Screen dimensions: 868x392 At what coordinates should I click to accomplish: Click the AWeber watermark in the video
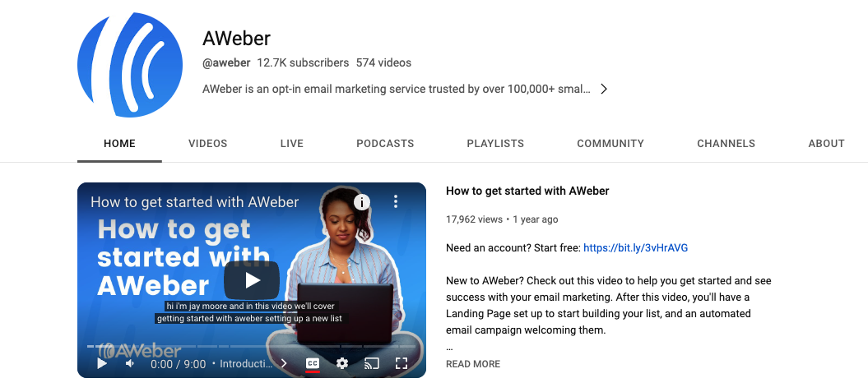pyautogui.click(x=140, y=351)
